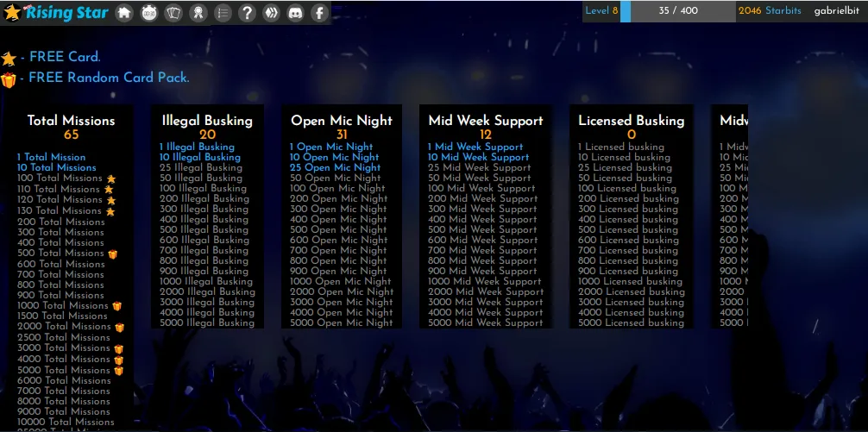Select the '1000 Open Mic Night' row
Image resolution: width=868 pixels, height=432 pixels.
341,282
